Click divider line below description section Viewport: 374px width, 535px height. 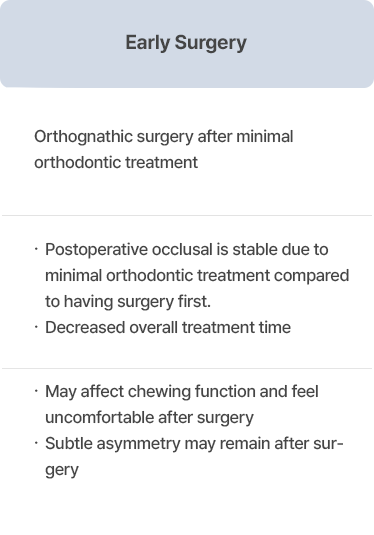click(187, 215)
